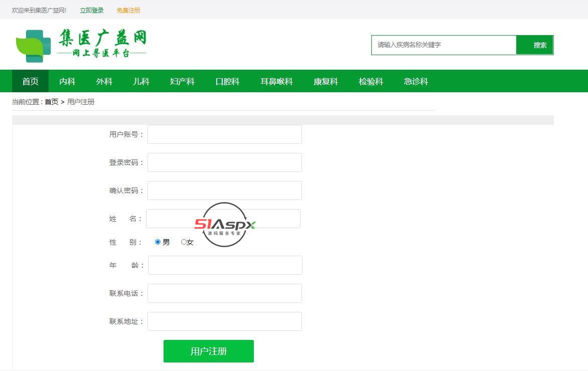Go to the 内科 department menu
The image size is (588, 371).
pyautogui.click(x=67, y=81)
